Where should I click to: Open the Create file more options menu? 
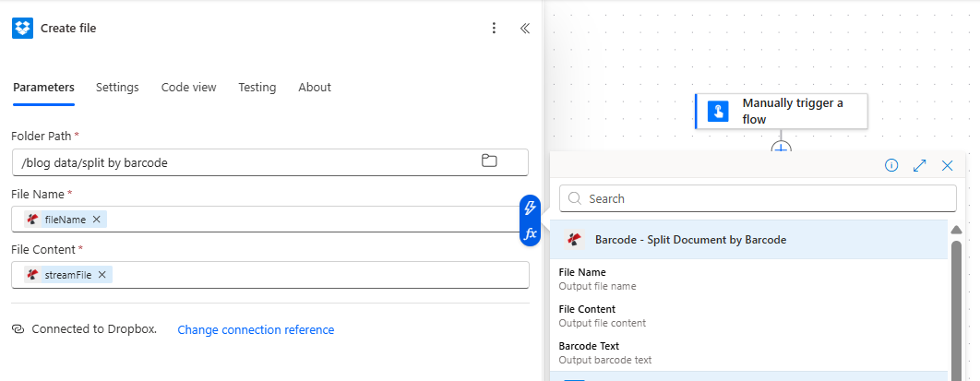(x=495, y=29)
